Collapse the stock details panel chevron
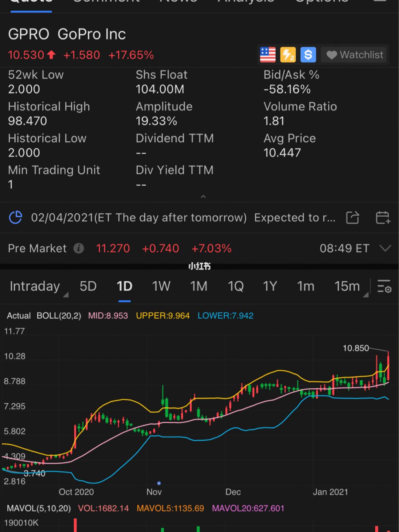 click(x=203, y=197)
